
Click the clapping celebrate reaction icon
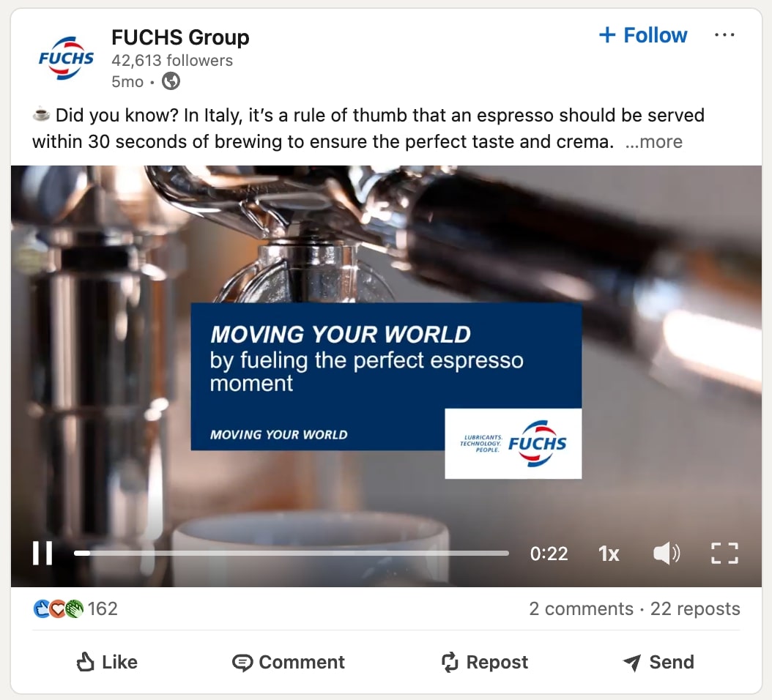click(x=74, y=609)
